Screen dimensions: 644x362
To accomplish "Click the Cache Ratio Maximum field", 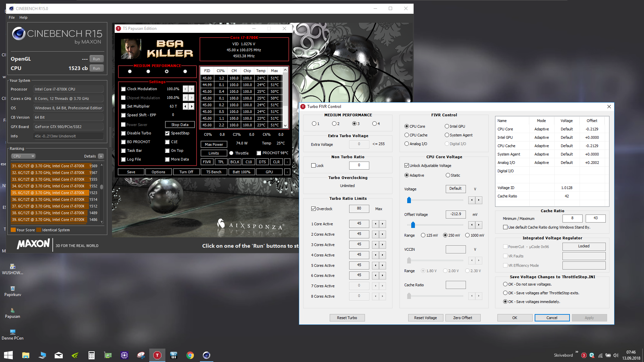I will pos(595,218).
